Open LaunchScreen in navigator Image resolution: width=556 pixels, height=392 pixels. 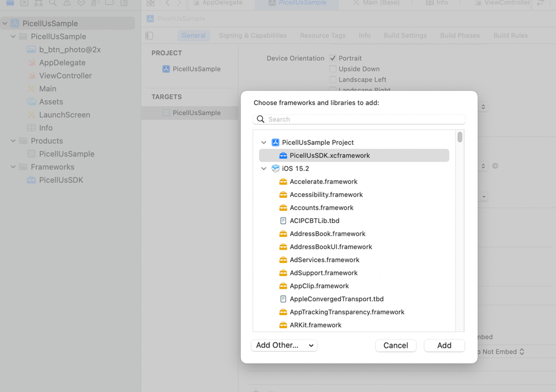coord(58,115)
